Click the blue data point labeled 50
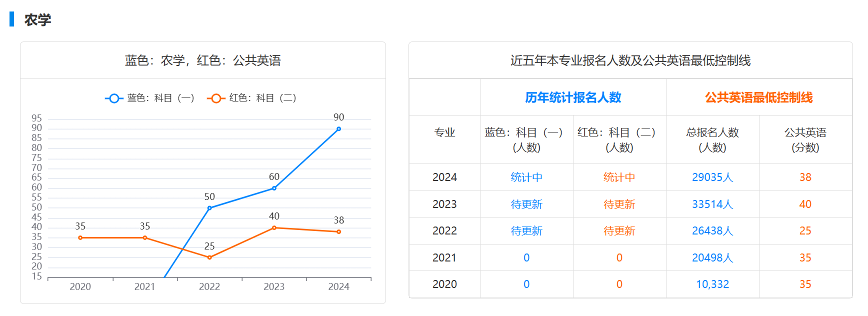Image resolution: width=868 pixels, height=316 pixels. pyautogui.click(x=209, y=208)
